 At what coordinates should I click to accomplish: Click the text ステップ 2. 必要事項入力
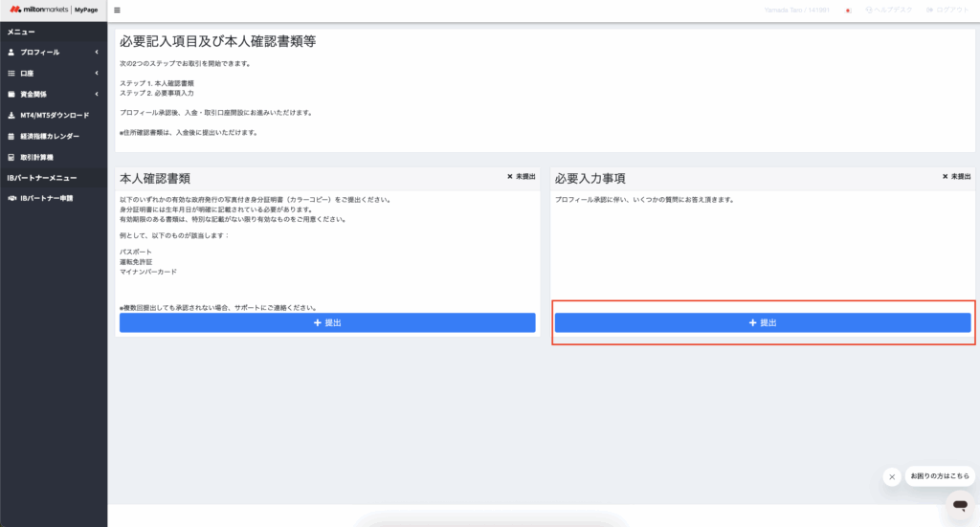click(x=157, y=93)
